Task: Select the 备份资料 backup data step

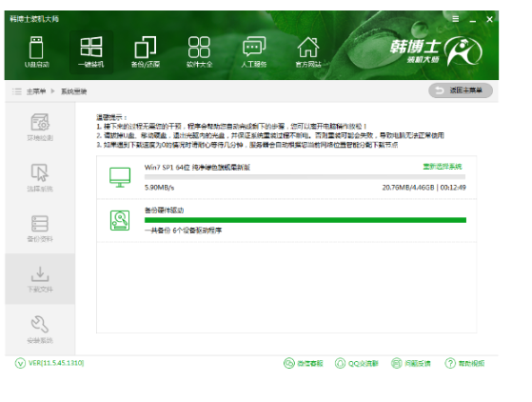Action: pyautogui.click(x=40, y=229)
